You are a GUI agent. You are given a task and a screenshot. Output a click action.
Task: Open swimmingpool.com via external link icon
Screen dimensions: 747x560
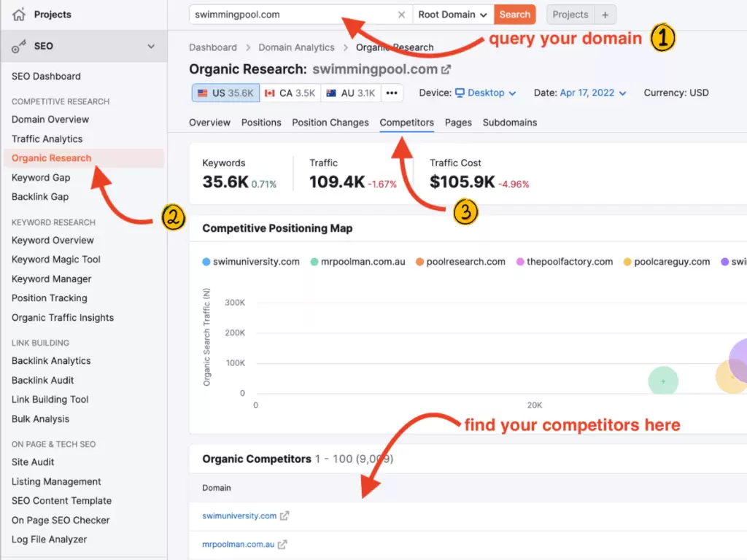tap(447, 69)
